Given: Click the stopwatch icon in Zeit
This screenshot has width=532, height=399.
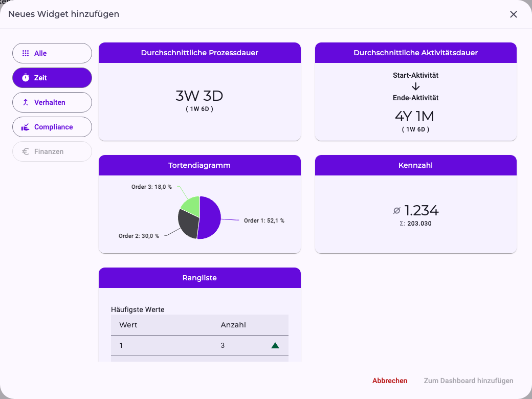Looking at the screenshot, I should click(26, 78).
